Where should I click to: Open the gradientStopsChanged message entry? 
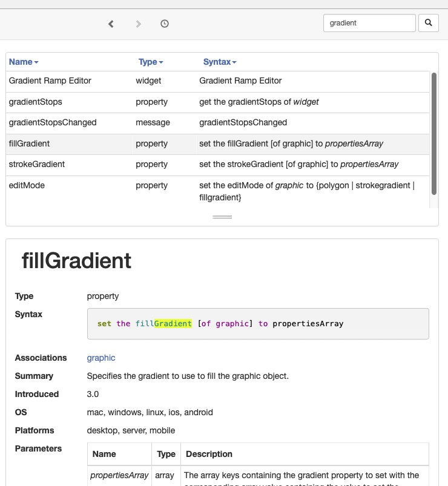coord(53,122)
